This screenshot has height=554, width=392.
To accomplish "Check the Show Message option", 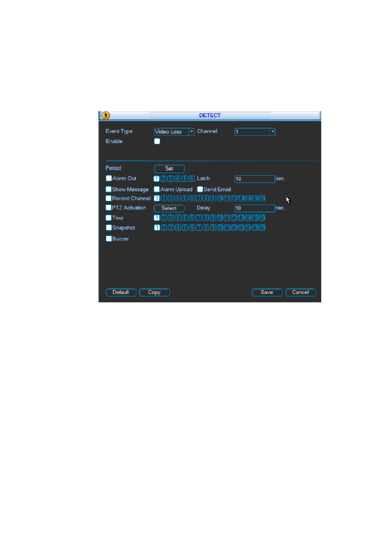I will (108, 189).
